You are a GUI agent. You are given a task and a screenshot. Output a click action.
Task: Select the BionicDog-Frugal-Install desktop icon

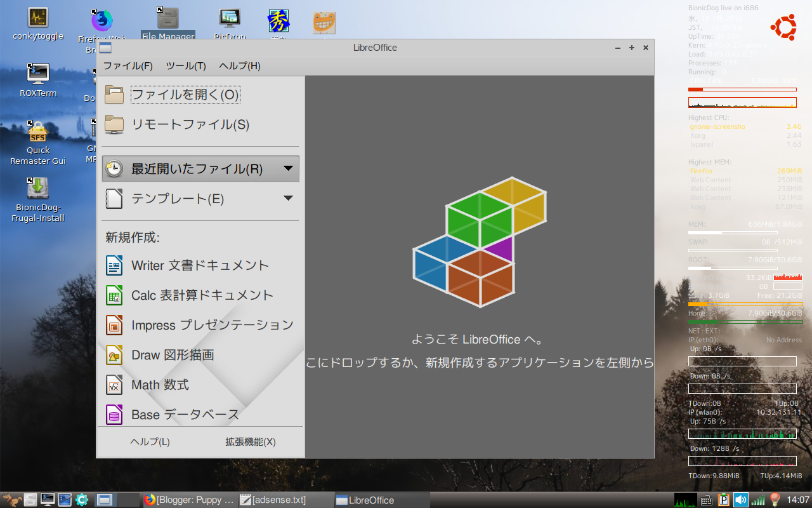38,199
